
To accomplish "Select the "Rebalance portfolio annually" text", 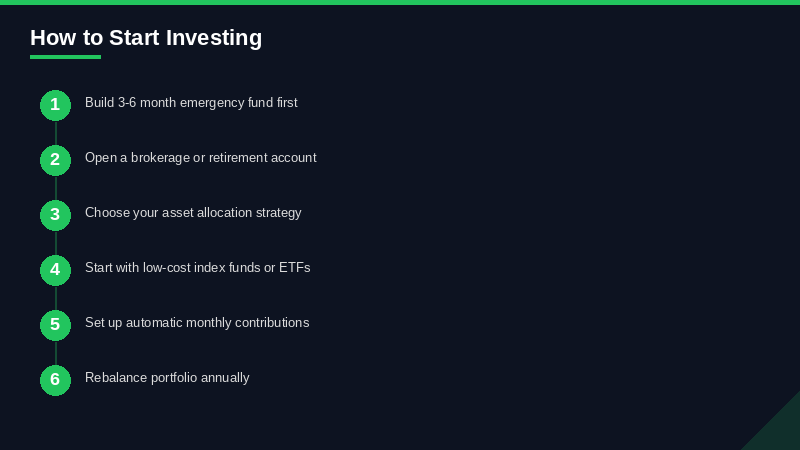I will [x=167, y=377].
